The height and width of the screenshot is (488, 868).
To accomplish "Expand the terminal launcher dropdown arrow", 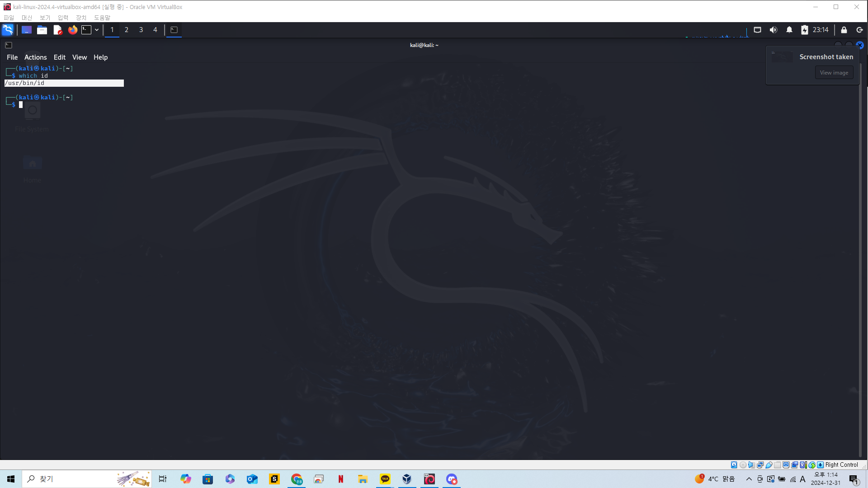I will pos(97,30).
